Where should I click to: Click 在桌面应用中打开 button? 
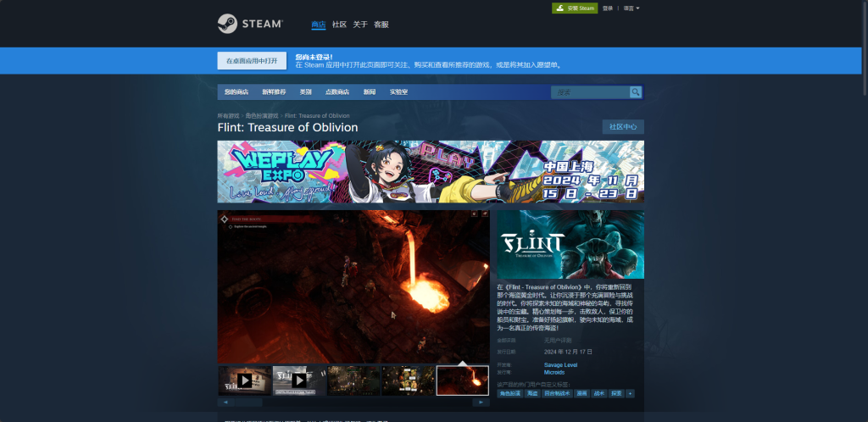(x=252, y=61)
